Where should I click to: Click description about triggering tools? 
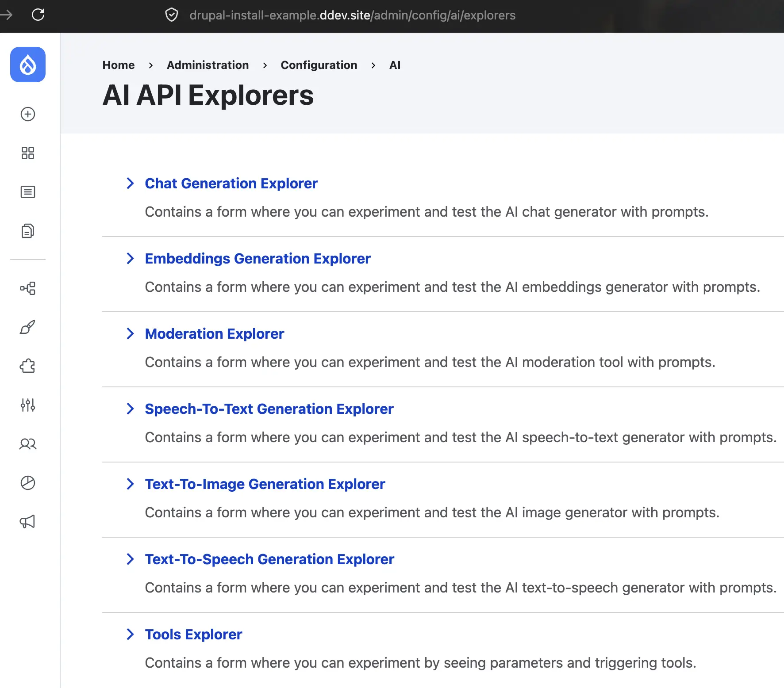coord(420,663)
